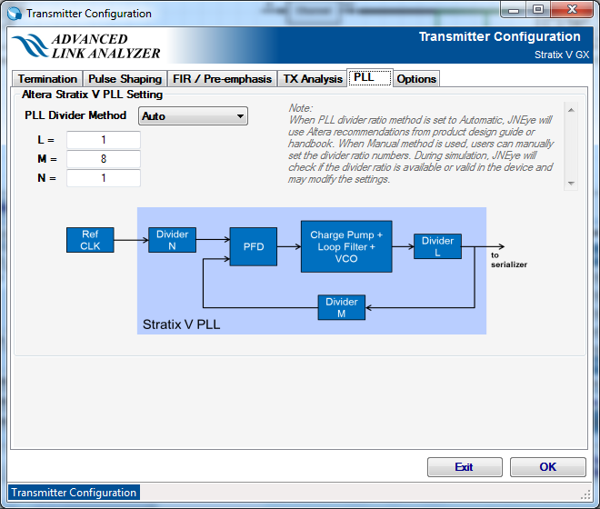Image resolution: width=600 pixels, height=509 pixels.
Task: Open the Options tab
Action: [x=416, y=79]
